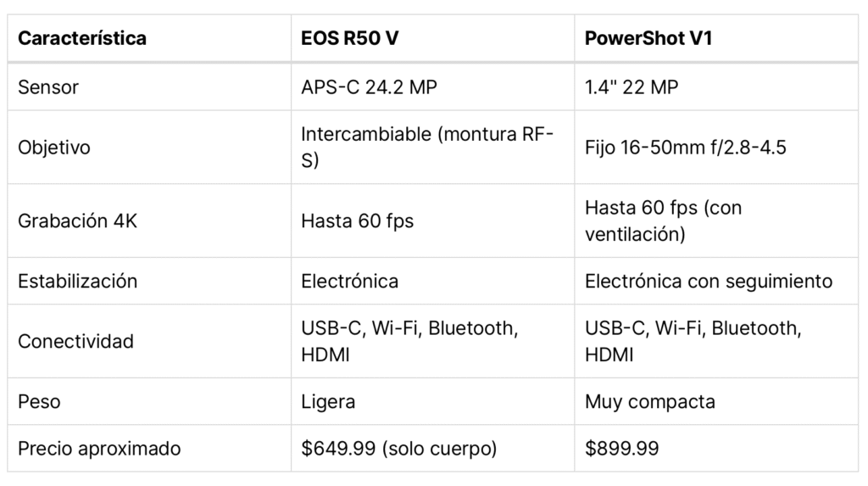Click the "Estabilización" row label
Viewport: 868px width, 486px height.
pyautogui.click(x=77, y=281)
